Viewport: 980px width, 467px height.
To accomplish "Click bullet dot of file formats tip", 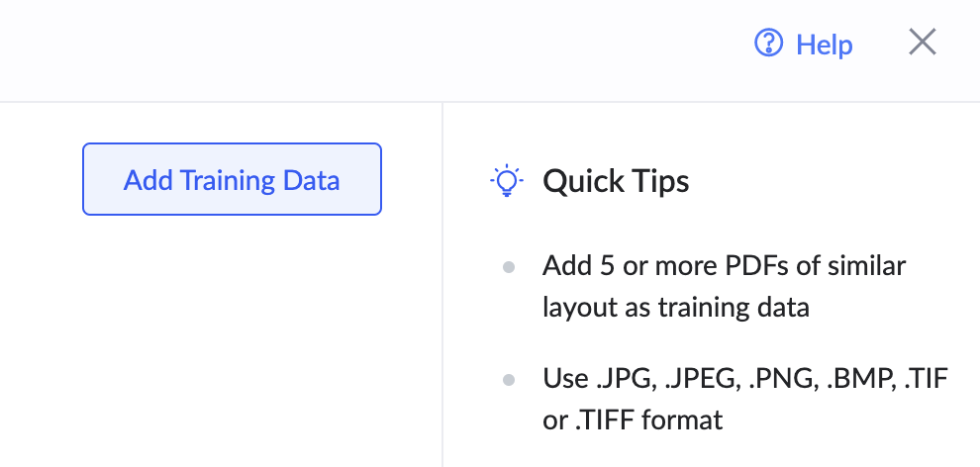I will click(x=509, y=379).
